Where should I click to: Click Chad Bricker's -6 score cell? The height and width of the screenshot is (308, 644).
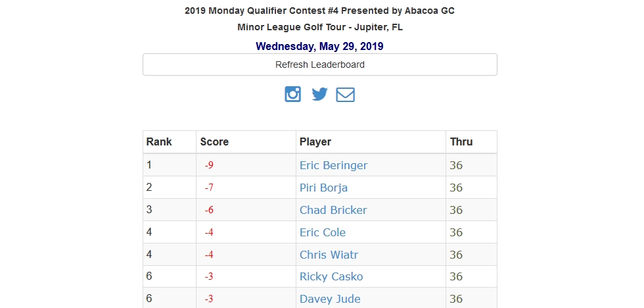(x=246, y=210)
